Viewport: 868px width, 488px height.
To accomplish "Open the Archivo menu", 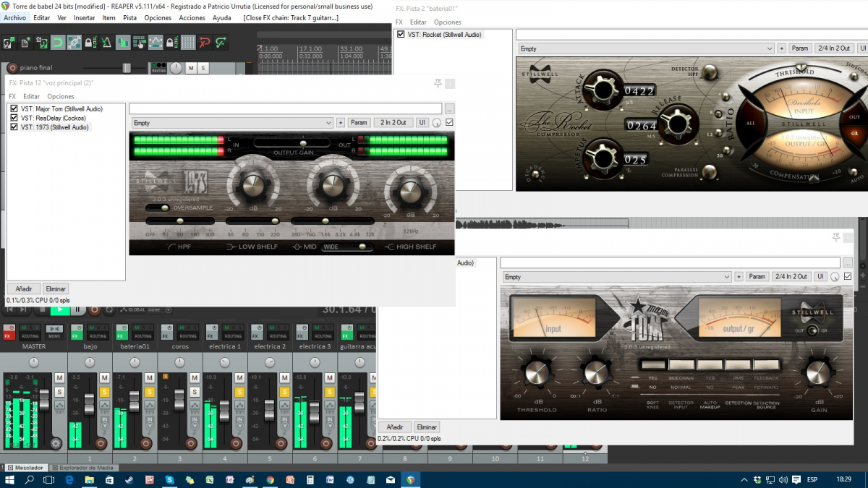I will (14, 17).
